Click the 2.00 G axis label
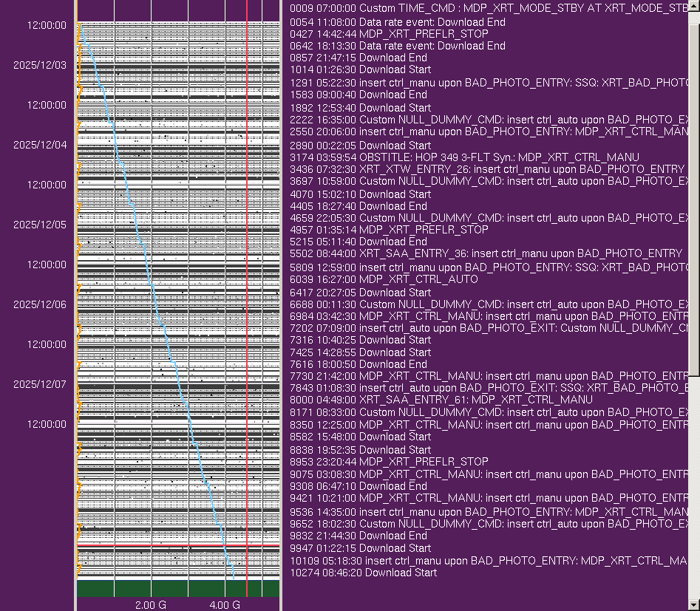Image resolution: width=700 pixels, height=611 pixels. (150, 605)
